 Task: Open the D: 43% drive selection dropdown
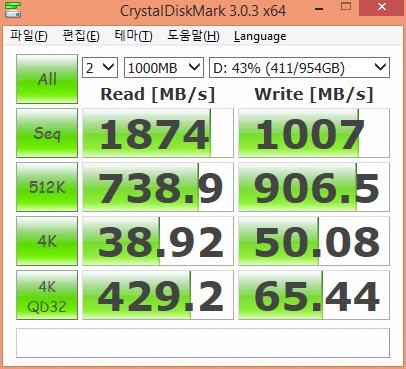(299, 68)
